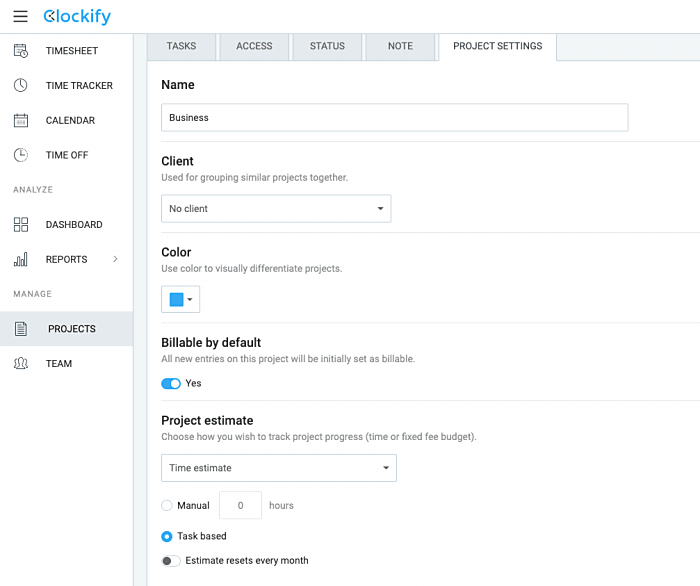Open the hamburger menu icon

[20, 17]
